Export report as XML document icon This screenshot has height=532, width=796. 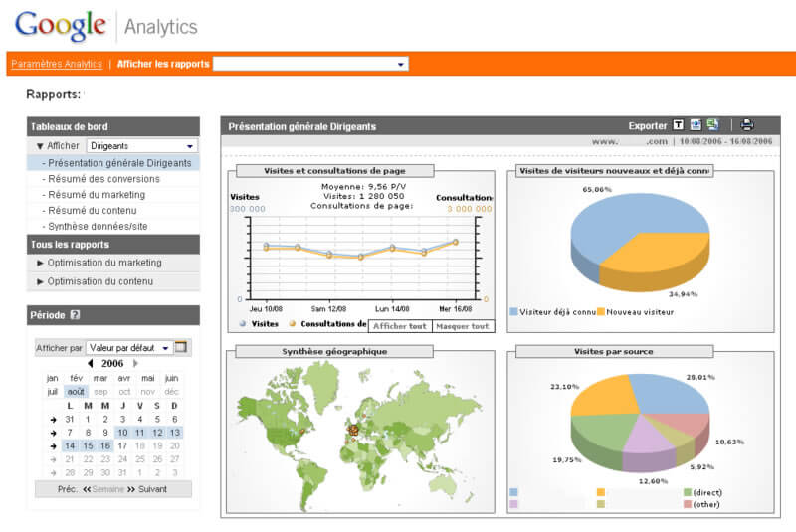[x=696, y=124]
